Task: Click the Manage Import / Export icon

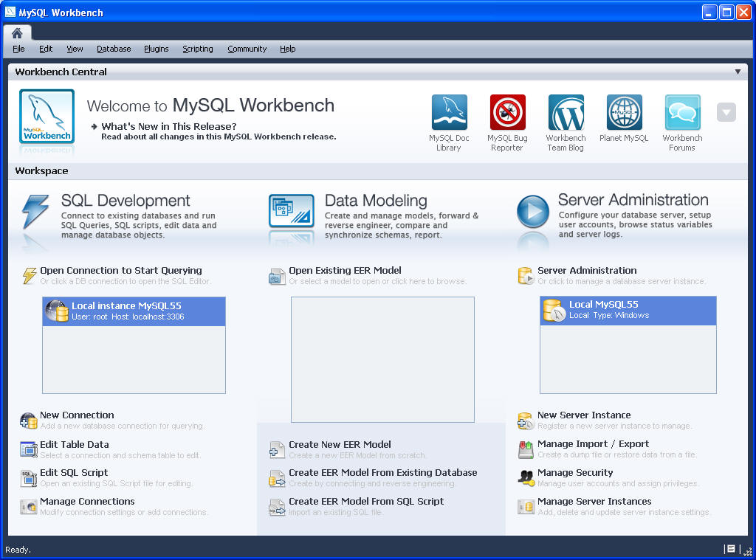Action: coord(526,449)
